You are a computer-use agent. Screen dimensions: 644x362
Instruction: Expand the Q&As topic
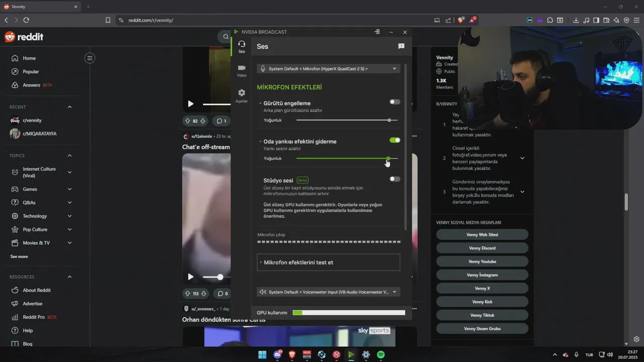tap(69, 203)
